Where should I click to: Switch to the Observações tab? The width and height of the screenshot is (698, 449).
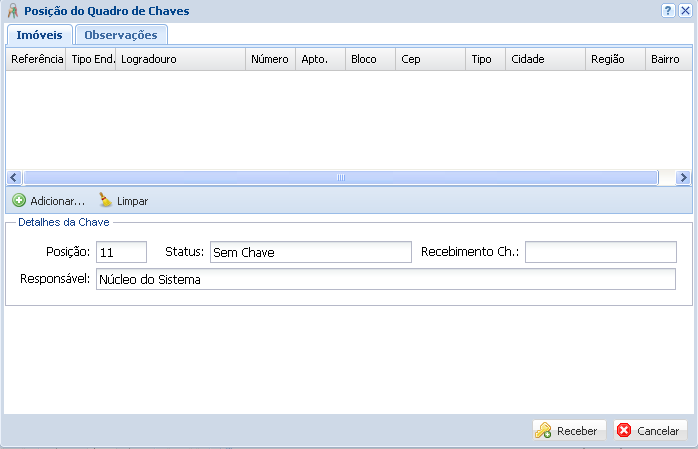pos(121,35)
